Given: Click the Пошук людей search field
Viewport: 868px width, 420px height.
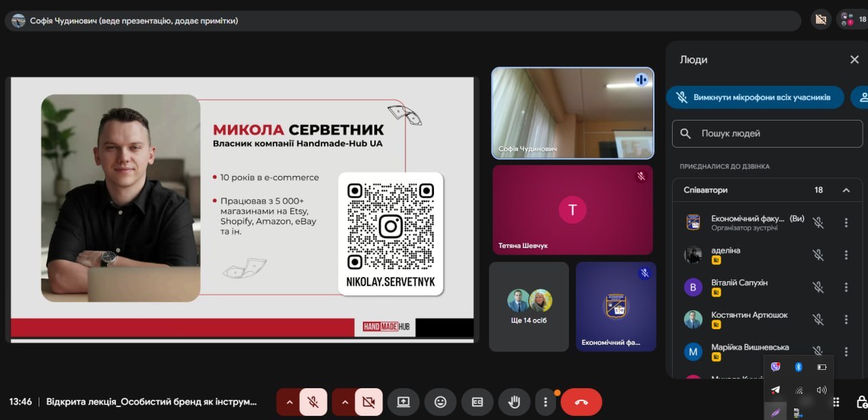Looking at the screenshot, I should pyautogui.click(x=767, y=133).
